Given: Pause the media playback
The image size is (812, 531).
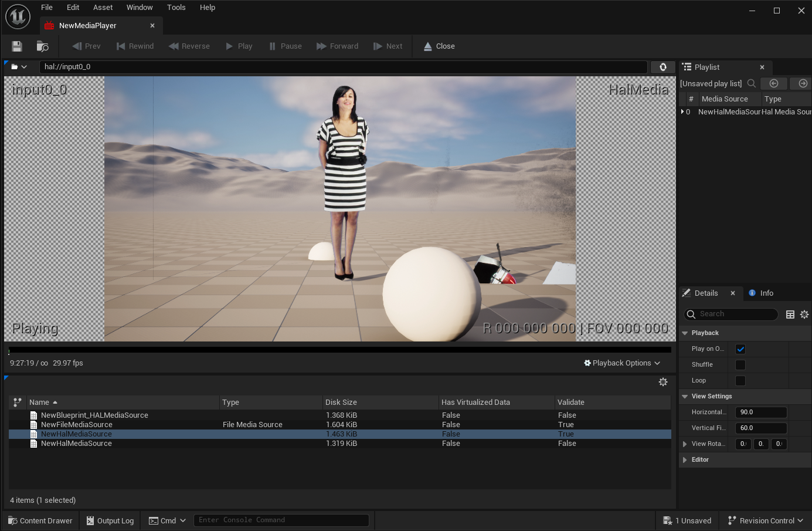Looking at the screenshot, I should 285,46.
